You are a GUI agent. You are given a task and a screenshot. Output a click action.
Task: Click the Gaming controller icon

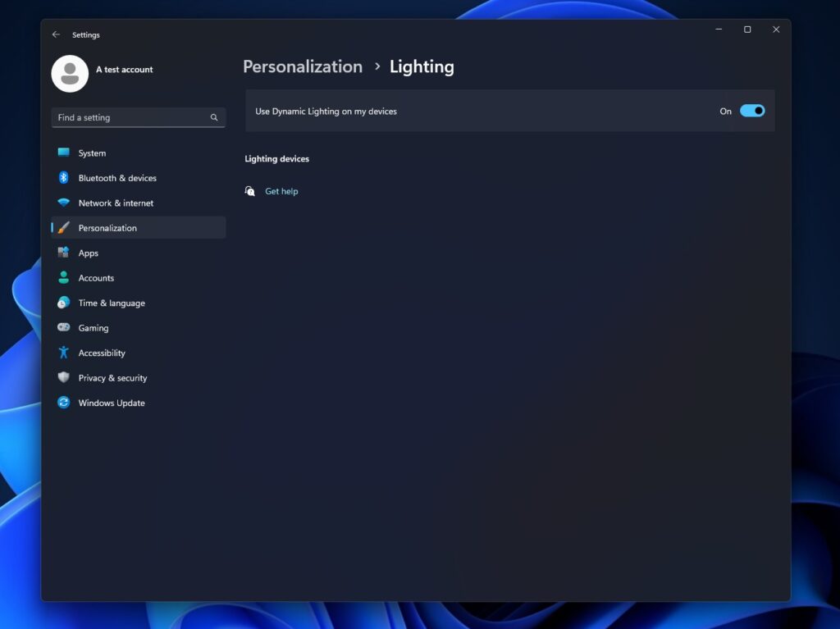pos(64,327)
